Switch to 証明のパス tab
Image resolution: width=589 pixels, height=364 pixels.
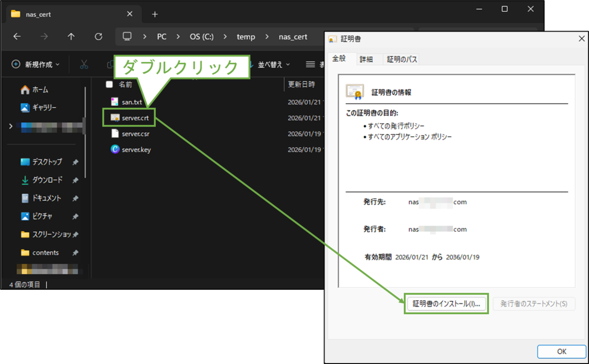402,59
